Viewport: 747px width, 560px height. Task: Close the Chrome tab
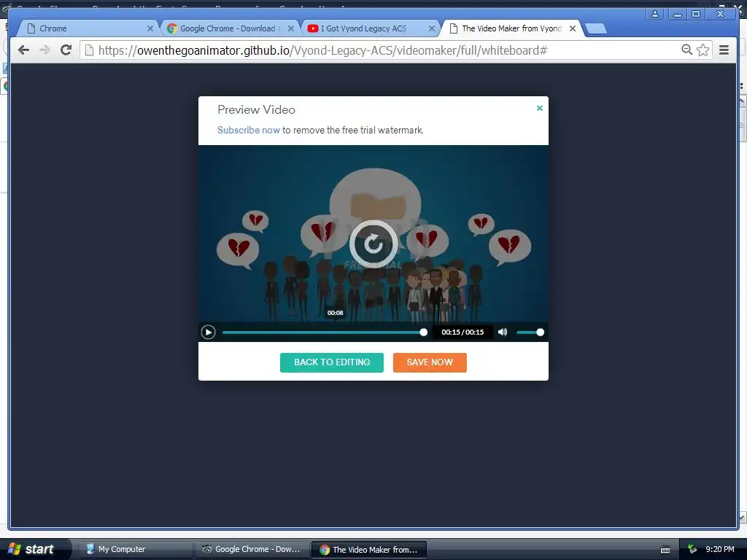[x=150, y=28]
